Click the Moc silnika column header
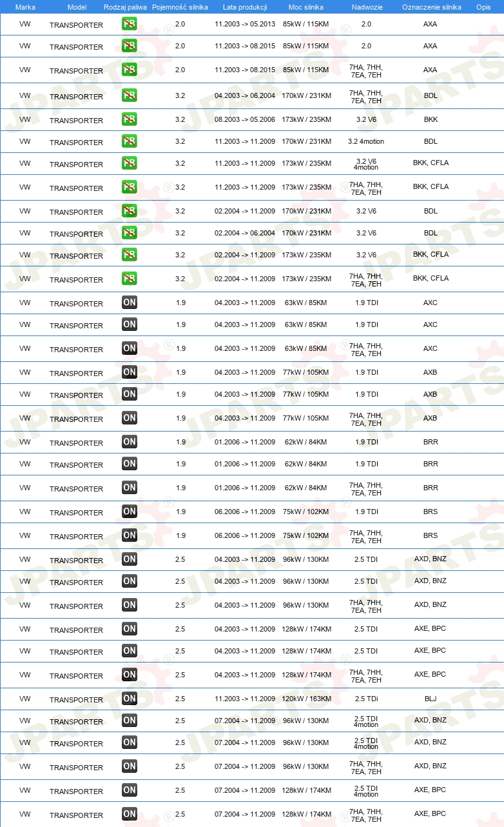Image resolution: width=504 pixels, height=827 pixels. click(x=306, y=7)
